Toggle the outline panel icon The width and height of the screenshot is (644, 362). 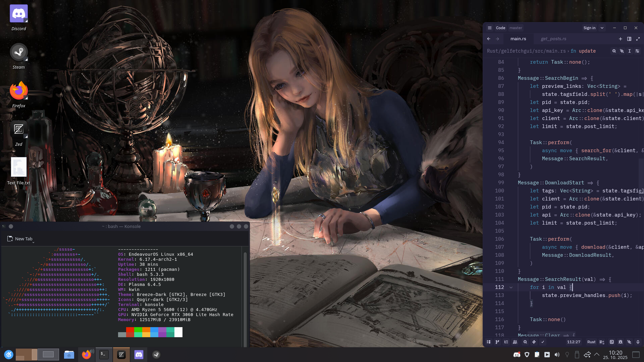pyautogui.click(x=506, y=342)
